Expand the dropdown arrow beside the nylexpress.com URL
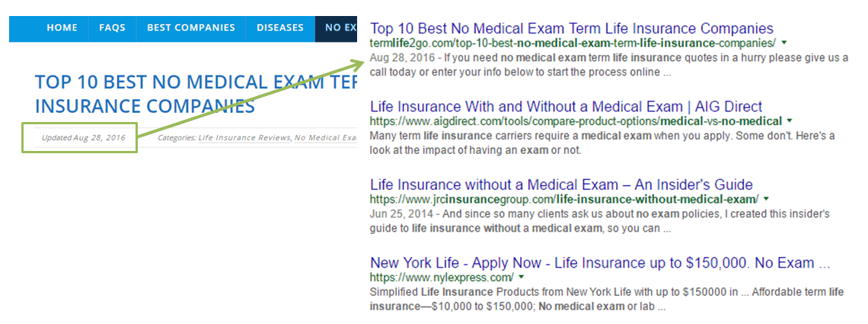 [522, 277]
